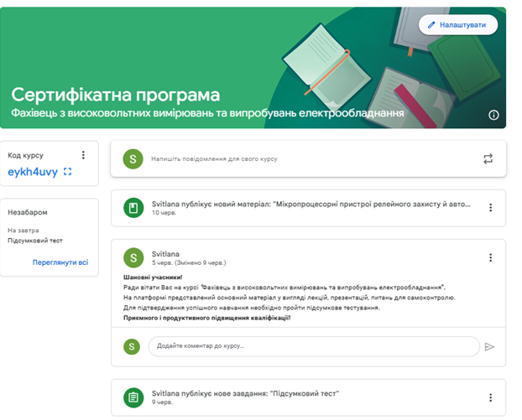Click the reuse post arrows icon
The width and height of the screenshot is (522, 420).
tap(488, 159)
